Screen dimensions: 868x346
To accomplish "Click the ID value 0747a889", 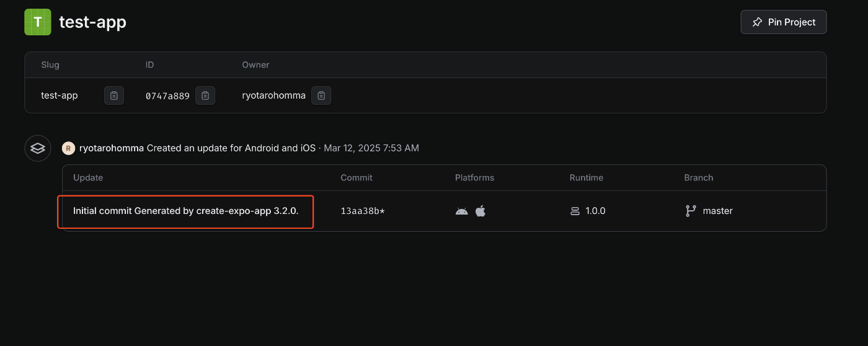I will click(x=167, y=95).
